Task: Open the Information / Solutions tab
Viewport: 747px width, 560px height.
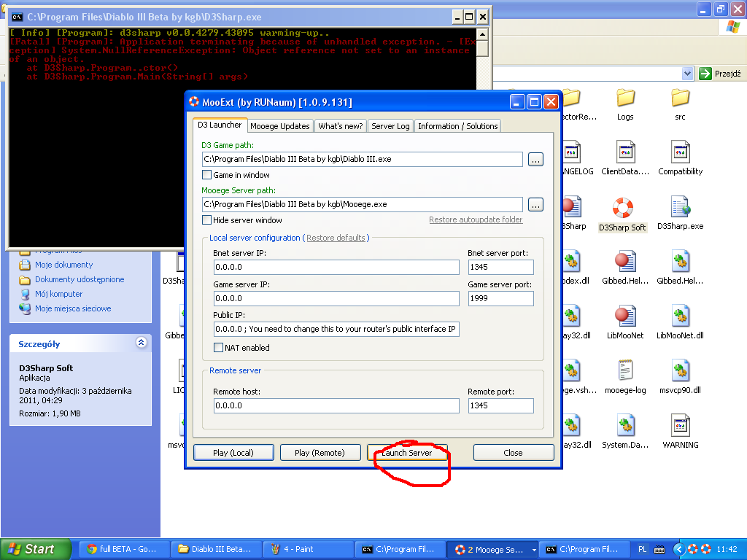Action: 458,126
